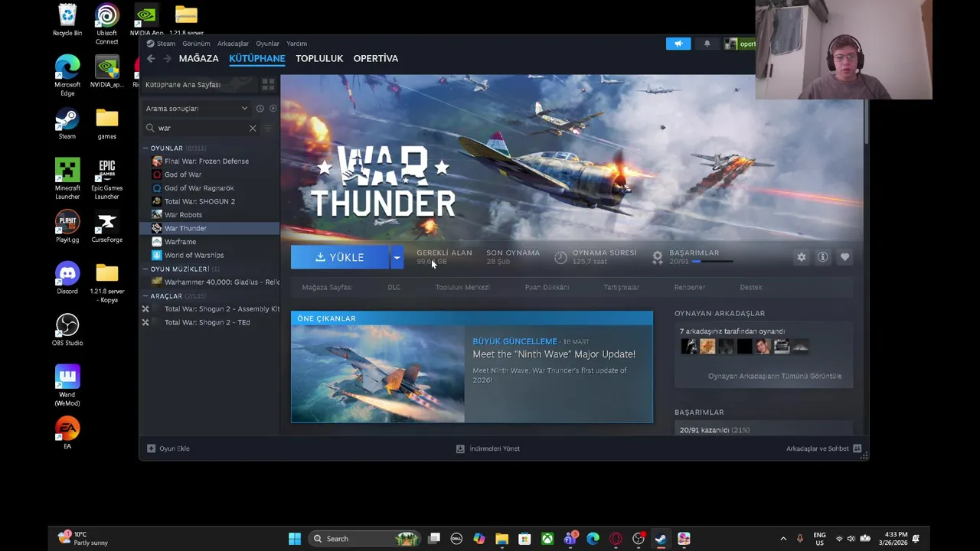Open the DLC link

[394, 287]
